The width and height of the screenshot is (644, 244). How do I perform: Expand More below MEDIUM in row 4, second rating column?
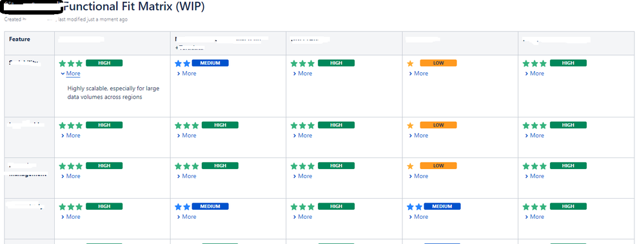pos(186,217)
